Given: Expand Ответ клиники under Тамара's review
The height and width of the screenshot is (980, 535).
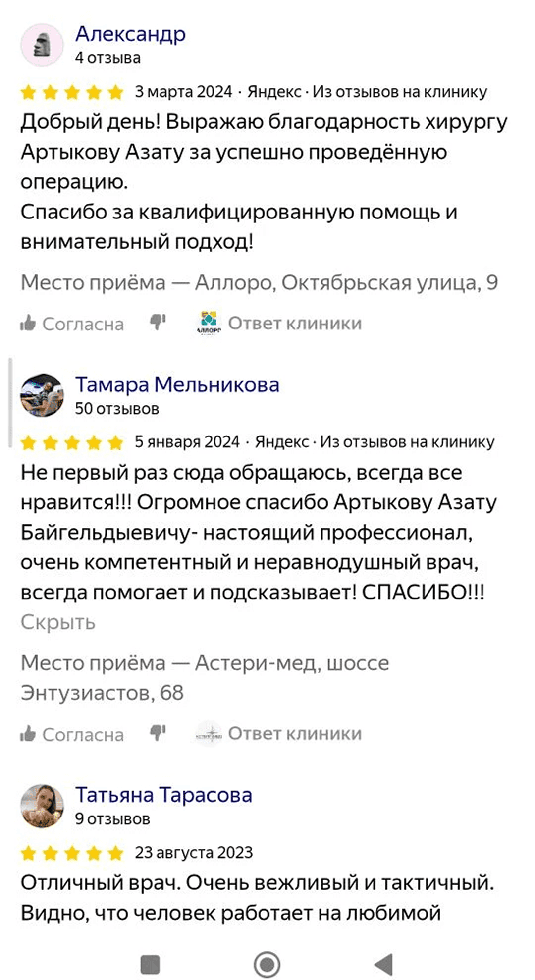Looking at the screenshot, I should click(x=294, y=733).
